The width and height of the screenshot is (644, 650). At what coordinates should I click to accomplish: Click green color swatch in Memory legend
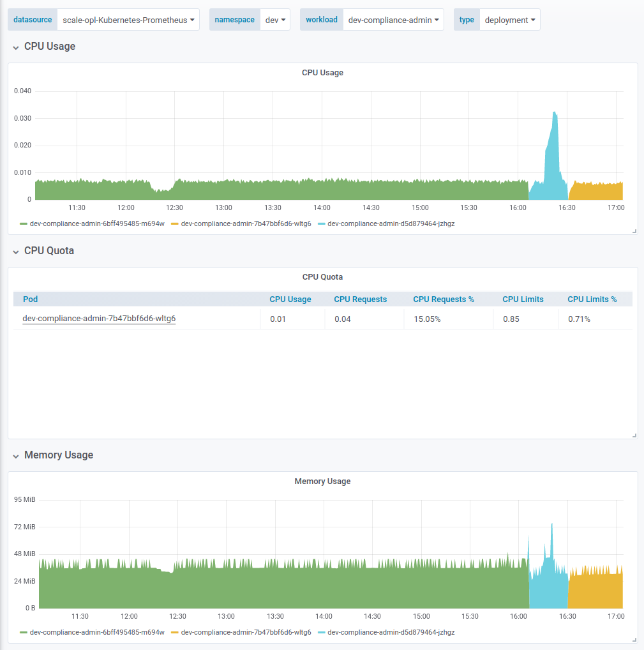(24, 632)
